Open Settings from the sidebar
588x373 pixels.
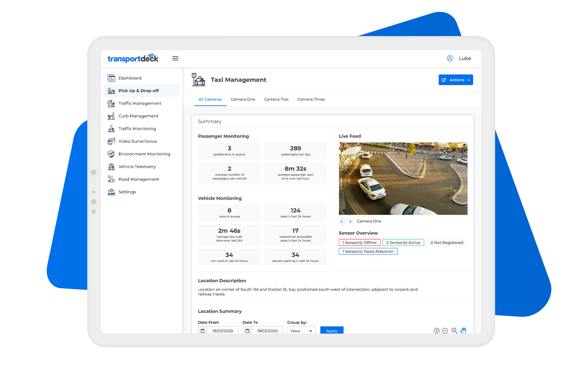[x=127, y=192]
